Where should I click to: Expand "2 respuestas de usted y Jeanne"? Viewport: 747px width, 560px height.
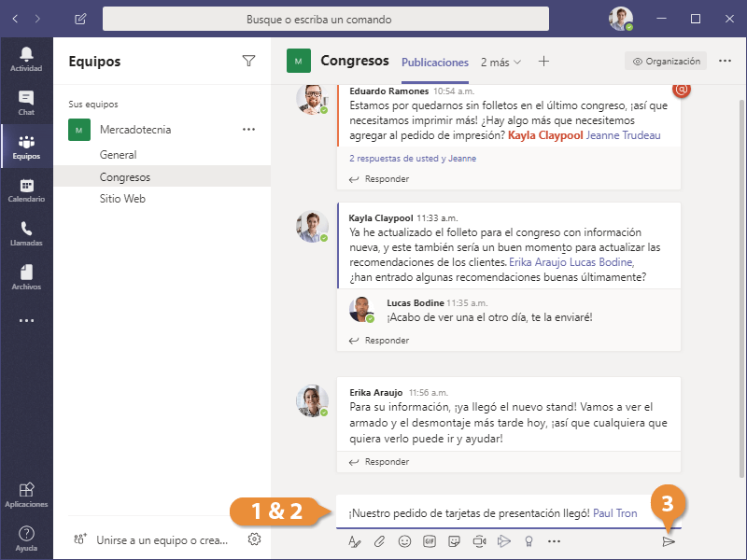click(413, 159)
